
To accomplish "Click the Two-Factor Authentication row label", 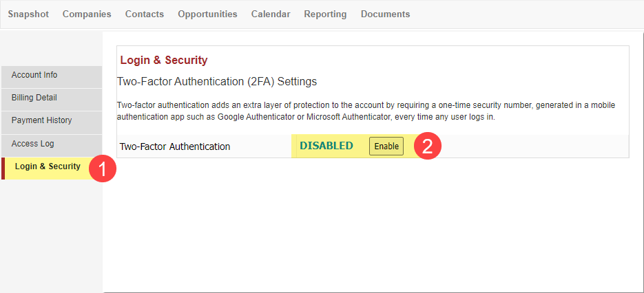I will pyautogui.click(x=174, y=146).
